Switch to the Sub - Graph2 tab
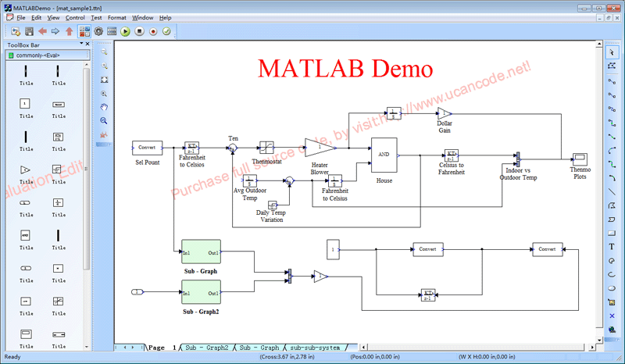 pos(207,347)
